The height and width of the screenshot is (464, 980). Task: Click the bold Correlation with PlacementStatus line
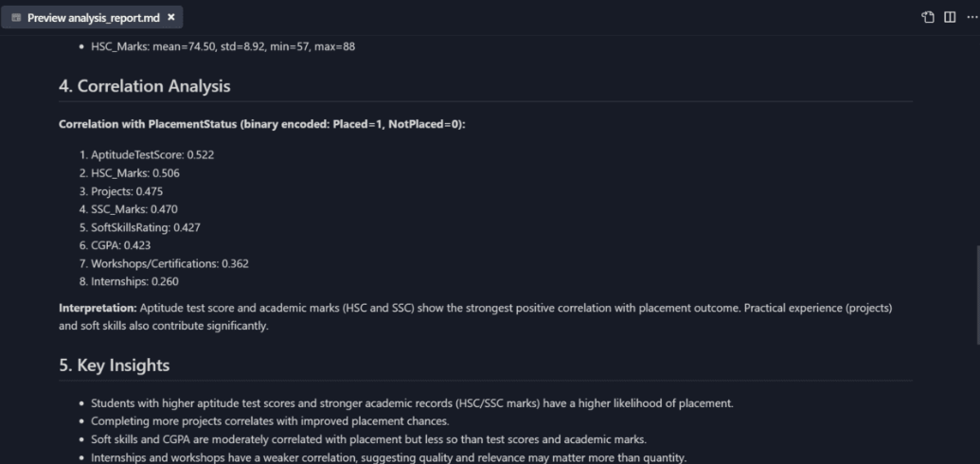click(262, 124)
